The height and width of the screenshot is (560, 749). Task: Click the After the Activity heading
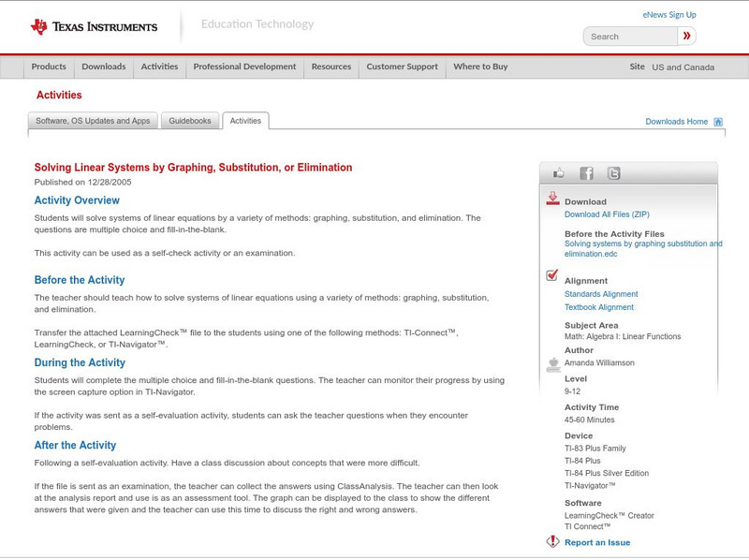(75, 446)
